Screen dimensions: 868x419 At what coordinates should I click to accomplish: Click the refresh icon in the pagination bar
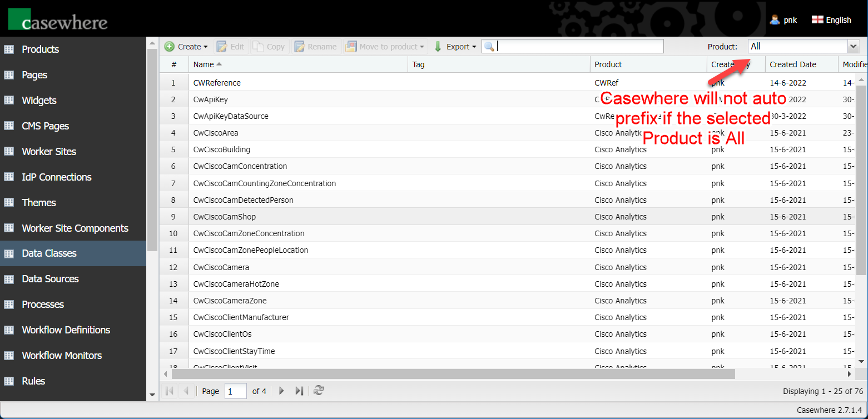[x=319, y=391]
